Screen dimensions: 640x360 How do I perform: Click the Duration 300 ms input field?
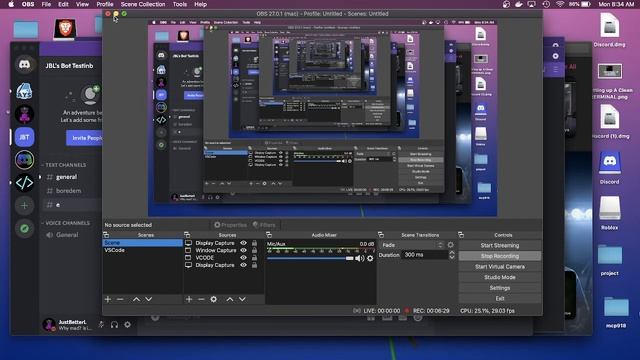pos(425,255)
